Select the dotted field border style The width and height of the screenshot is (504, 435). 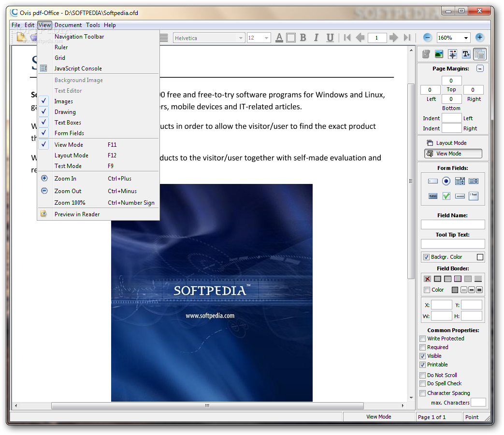point(468,279)
